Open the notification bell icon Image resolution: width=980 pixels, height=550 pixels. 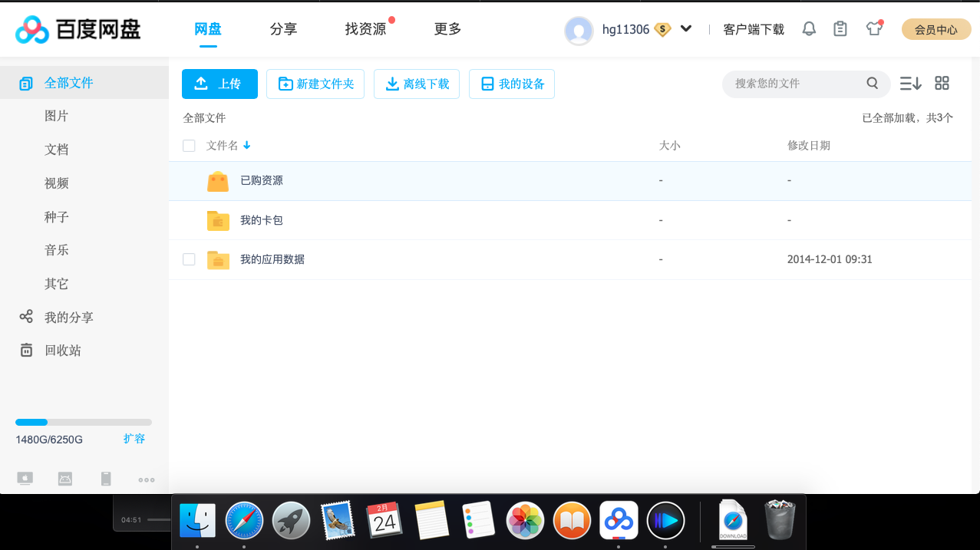pyautogui.click(x=809, y=29)
